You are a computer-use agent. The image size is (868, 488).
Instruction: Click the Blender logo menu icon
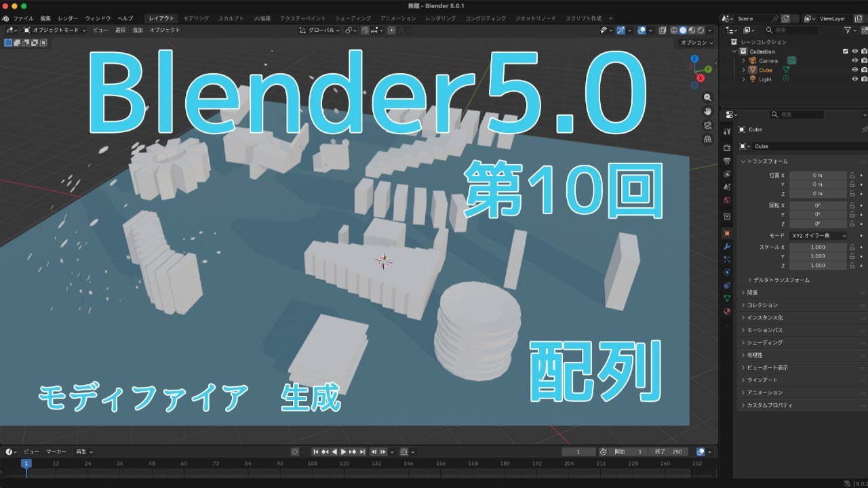tap(5, 18)
